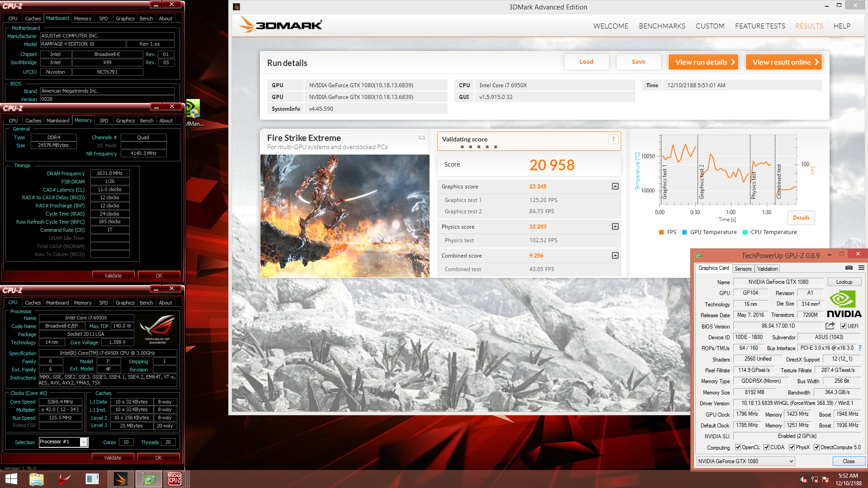The image size is (868, 488).
Task: Click the GPU-Z title bar app icon
Action: click(x=698, y=255)
